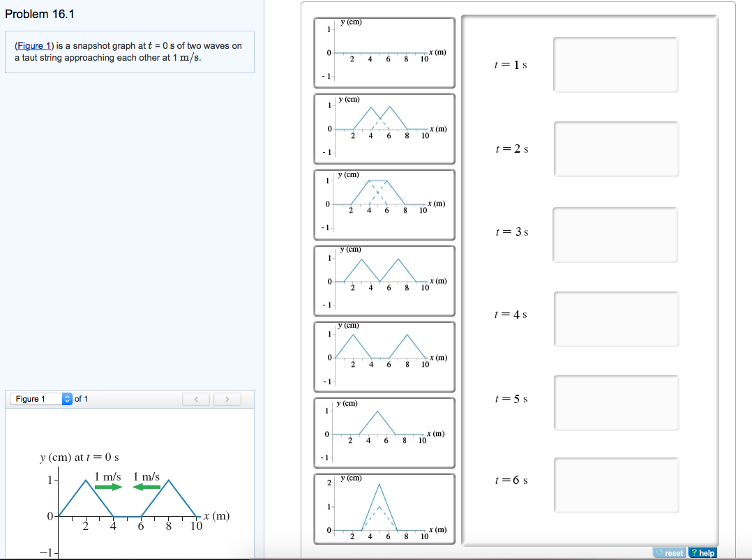Select graph showing overlapping dashed pulses
The image size is (752, 560).
pyautogui.click(x=384, y=204)
